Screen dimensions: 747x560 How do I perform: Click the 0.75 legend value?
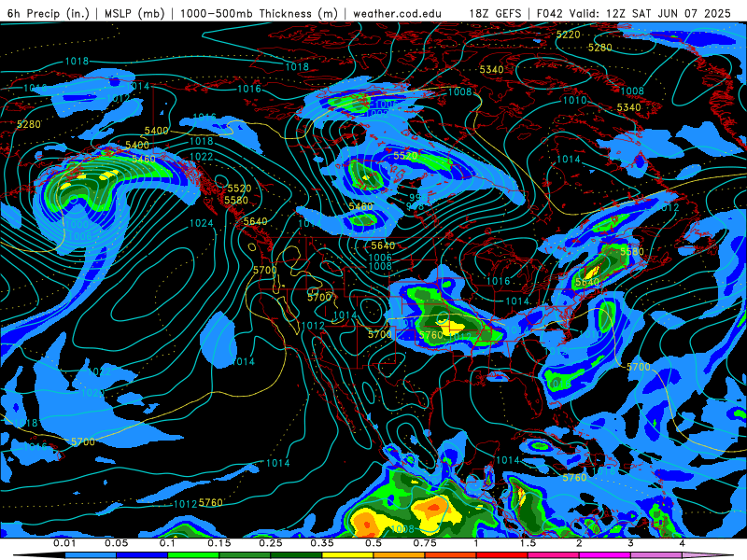pyautogui.click(x=425, y=543)
